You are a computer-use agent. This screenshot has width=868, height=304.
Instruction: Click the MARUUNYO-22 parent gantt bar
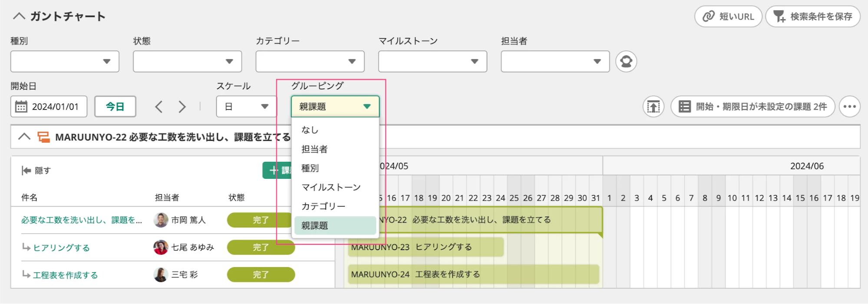point(491,220)
